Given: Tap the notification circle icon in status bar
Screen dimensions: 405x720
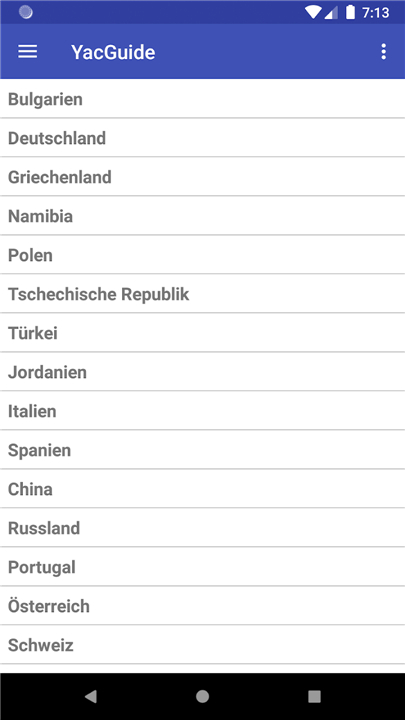Looking at the screenshot, I should (26, 12).
